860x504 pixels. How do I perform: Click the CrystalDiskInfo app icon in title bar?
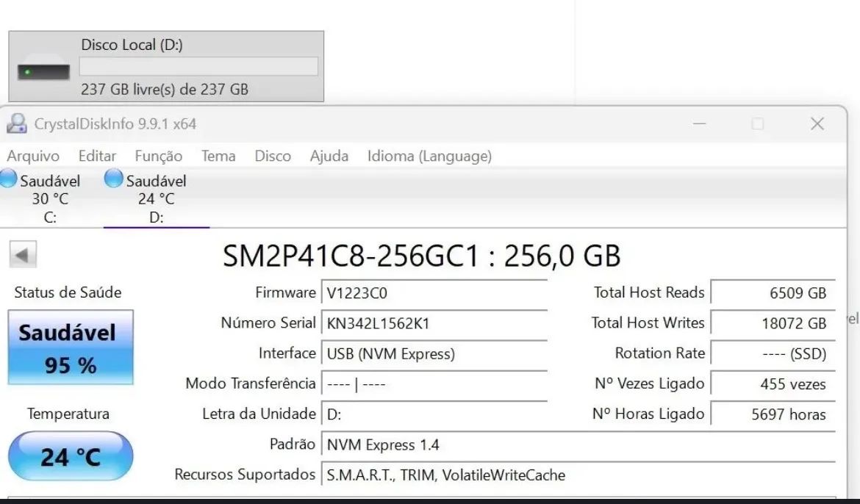coord(16,123)
